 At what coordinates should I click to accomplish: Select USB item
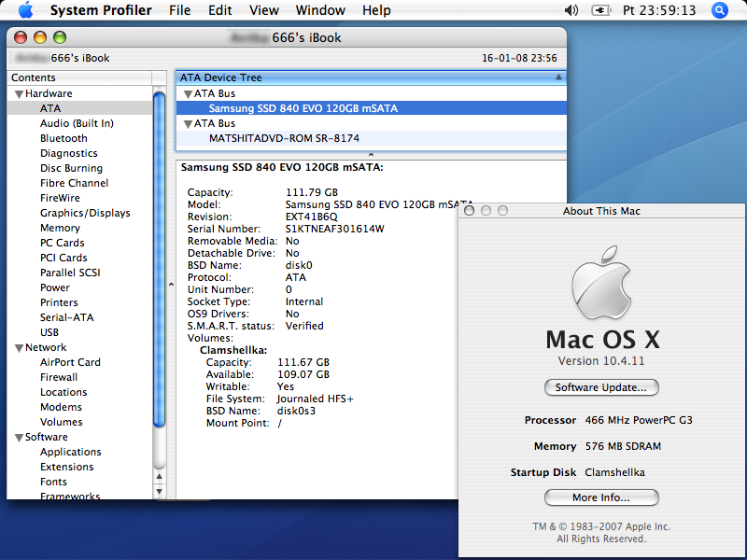(49, 332)
